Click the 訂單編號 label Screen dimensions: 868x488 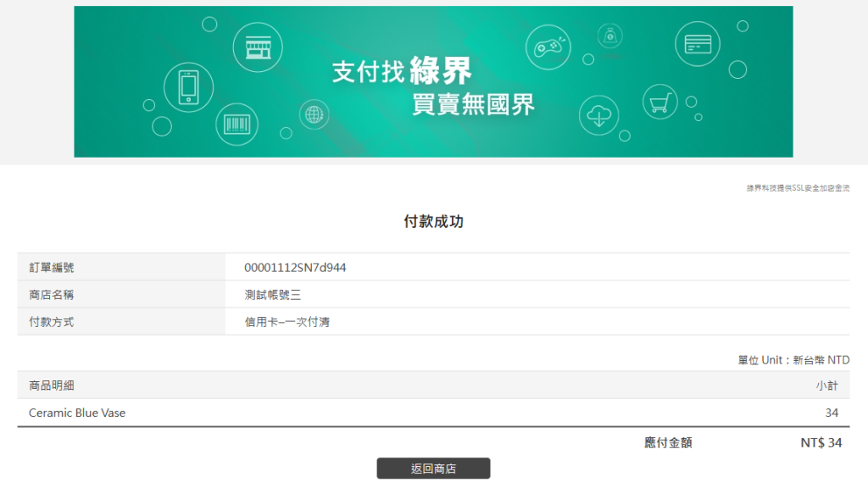(x=52, y=267)
